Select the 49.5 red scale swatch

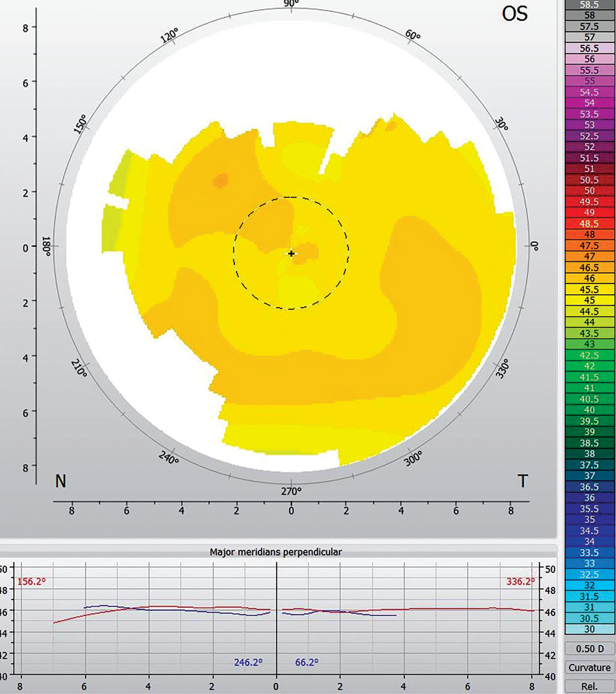click(x=590, y=202)
